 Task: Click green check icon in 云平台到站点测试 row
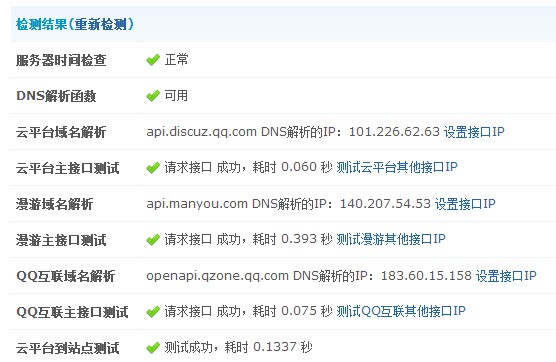click(153, 347)
